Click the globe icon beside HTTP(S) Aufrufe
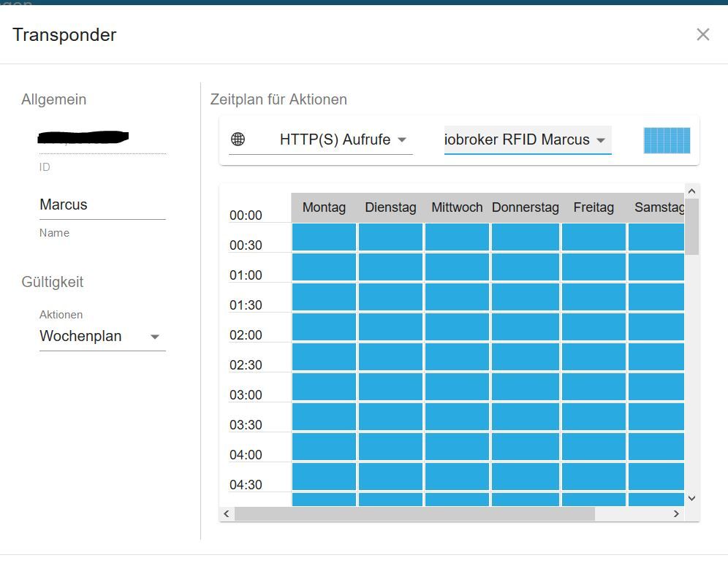Screen dimensions: 728x566 click(238, 139)
